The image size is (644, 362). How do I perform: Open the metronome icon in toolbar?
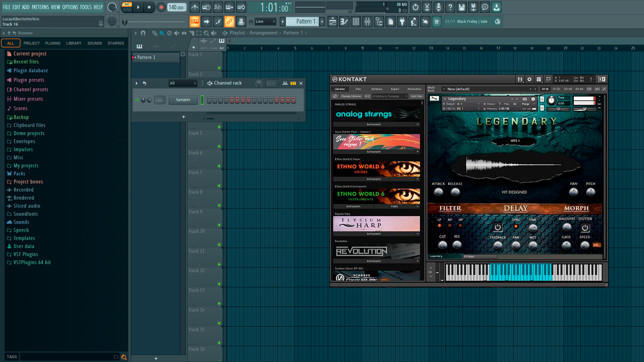click(195, 8)
